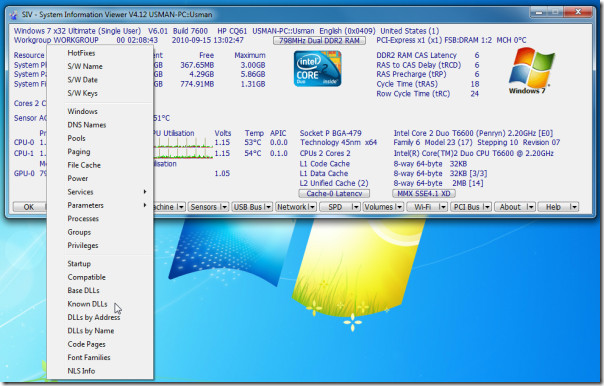
Task: Click the '367.65MB' free memory value
Action: point(197,65)
